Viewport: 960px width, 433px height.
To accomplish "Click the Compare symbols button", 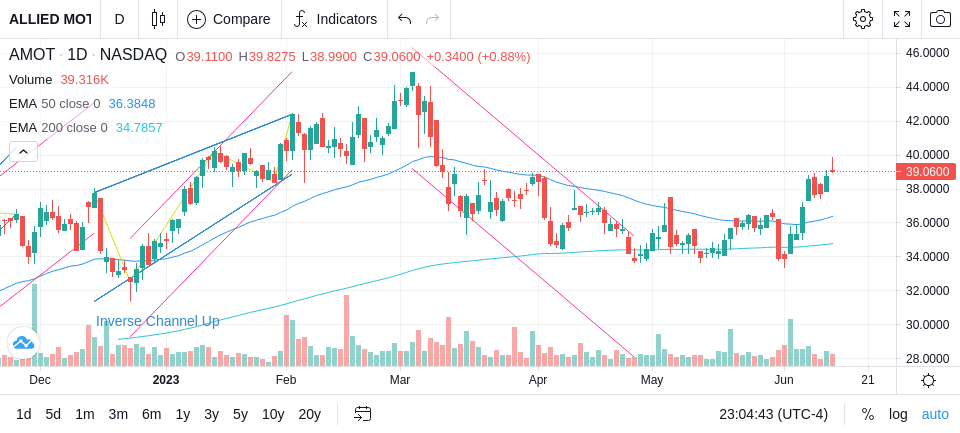I will pyautogui.click(x=229, y=19).
